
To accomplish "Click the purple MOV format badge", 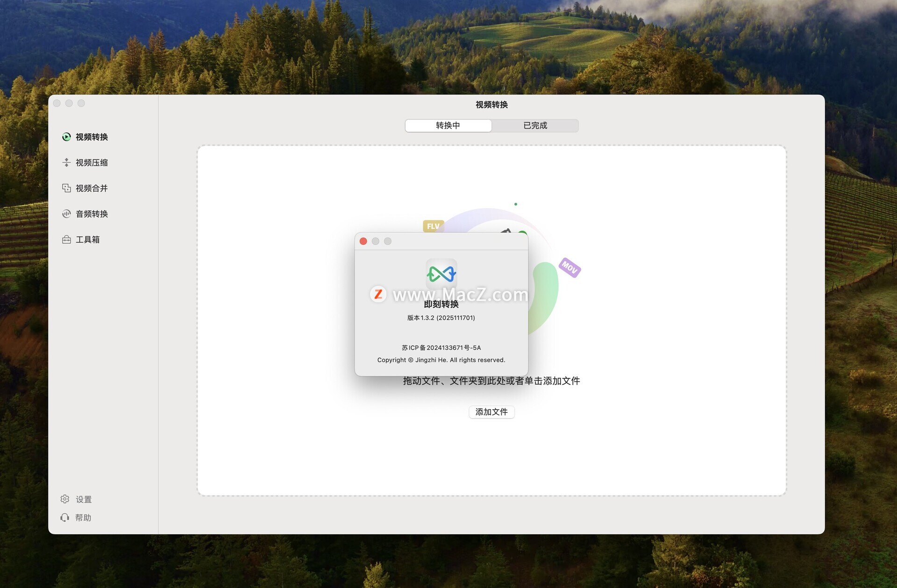I will (570, 268).
